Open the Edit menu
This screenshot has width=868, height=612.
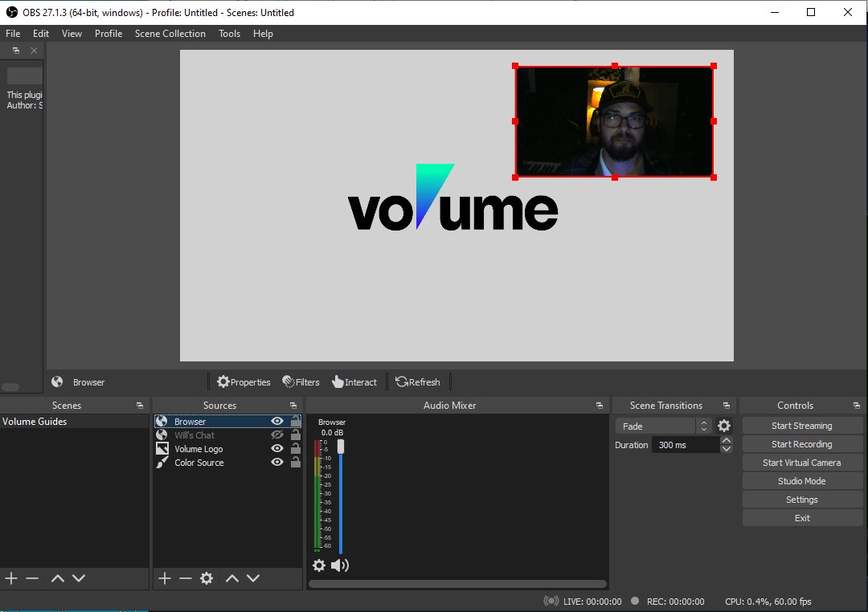[x=41, y=34]
